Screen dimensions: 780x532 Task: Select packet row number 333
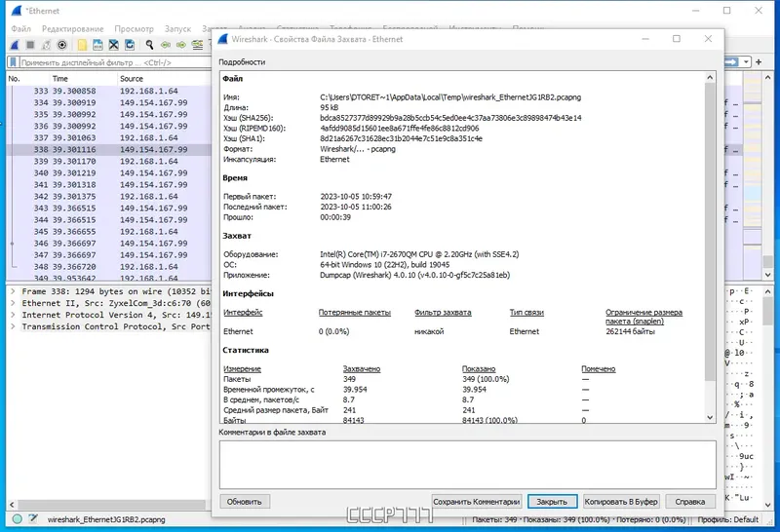point(109,91)
